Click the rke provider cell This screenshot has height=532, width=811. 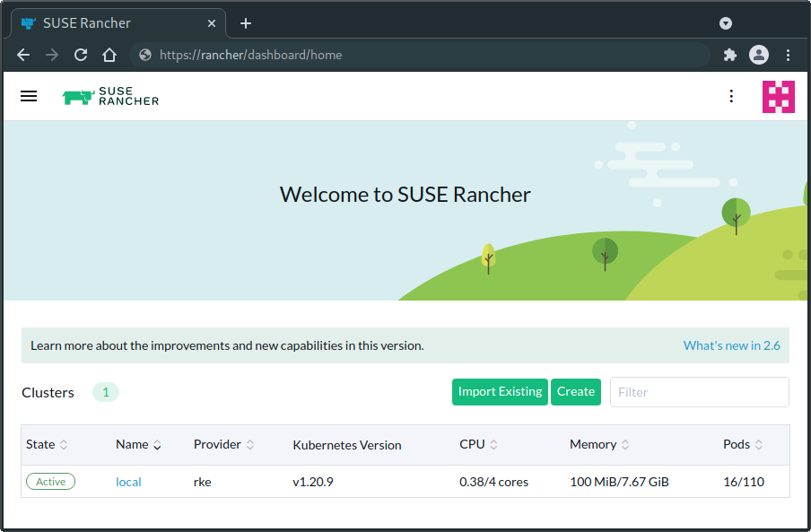point(202,482)
